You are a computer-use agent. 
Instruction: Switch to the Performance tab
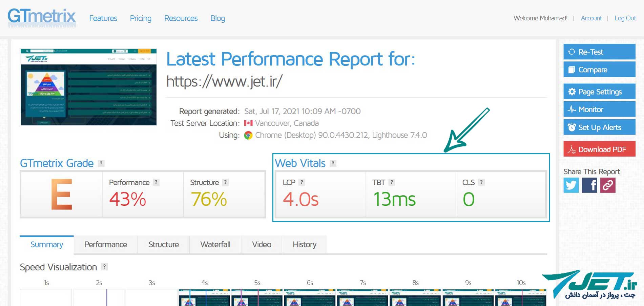click(106, 245)
